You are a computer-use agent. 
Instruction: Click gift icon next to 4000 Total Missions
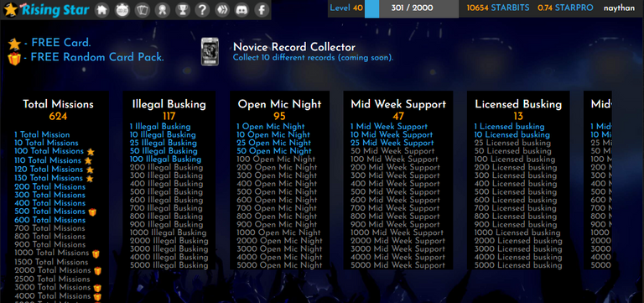coord(97,296)
